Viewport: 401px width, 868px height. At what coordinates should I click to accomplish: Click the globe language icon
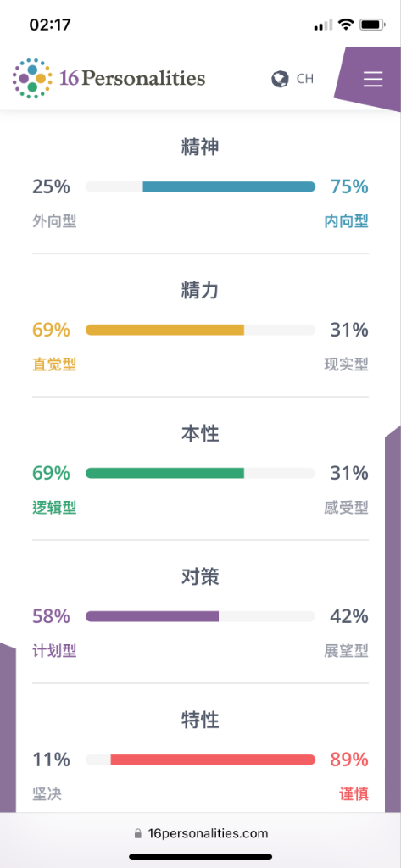point(281,79)
